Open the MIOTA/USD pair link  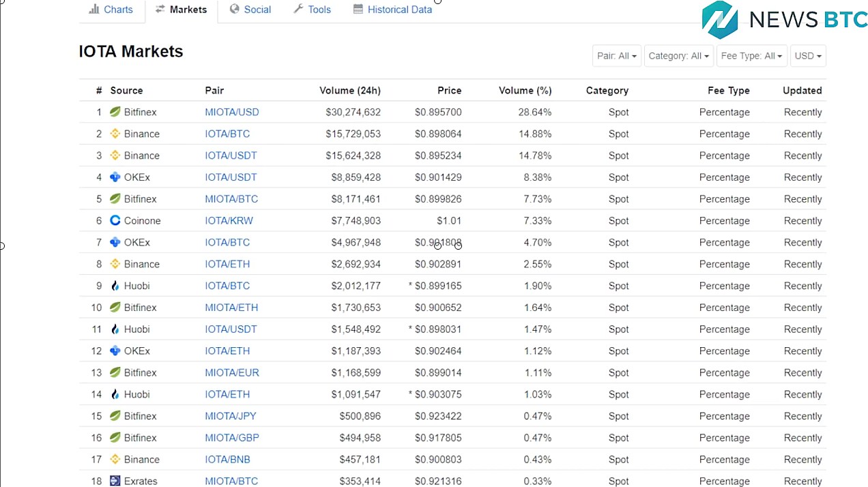pos(232,112)
